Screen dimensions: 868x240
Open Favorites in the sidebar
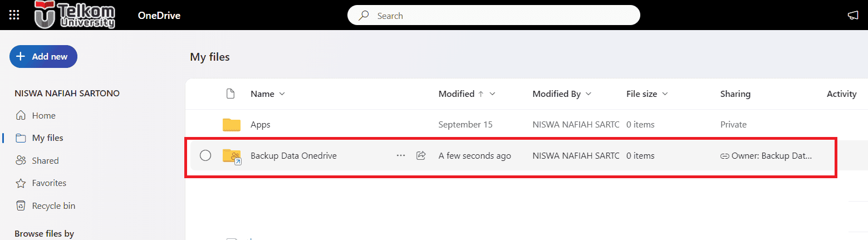coord(41,183)
